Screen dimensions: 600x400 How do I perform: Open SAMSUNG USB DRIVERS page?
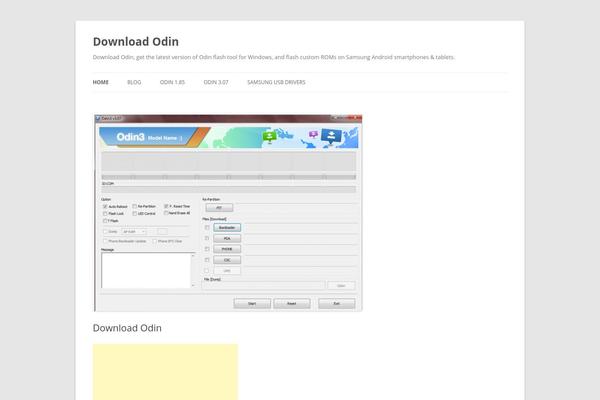coord(276,82)
